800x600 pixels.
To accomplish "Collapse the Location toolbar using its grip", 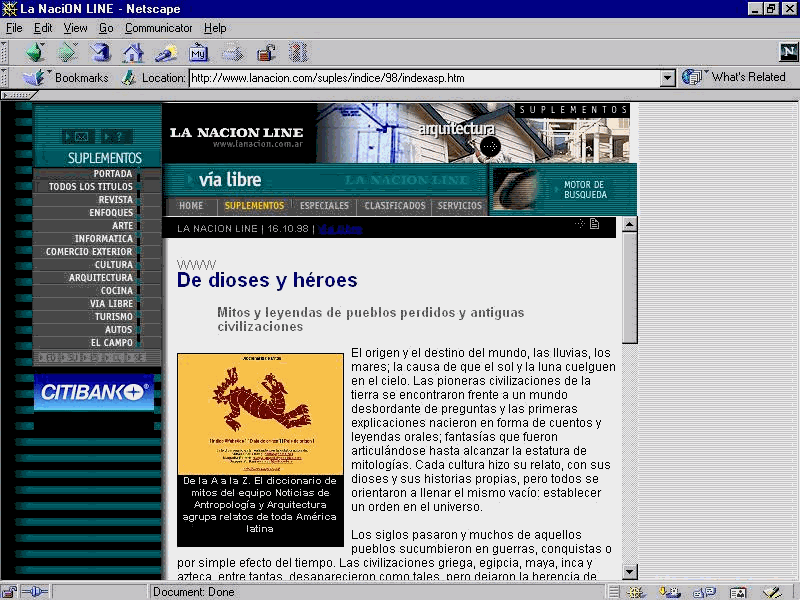I will click(4, 78).
